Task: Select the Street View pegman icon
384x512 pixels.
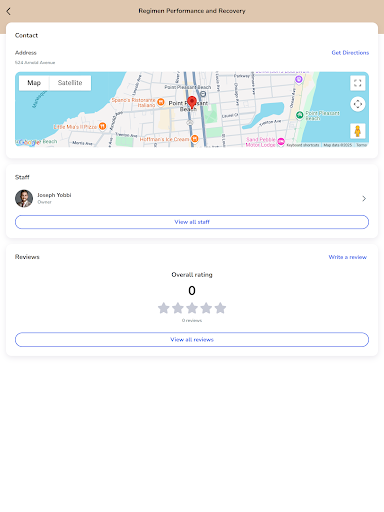Action: pos(358,131)
